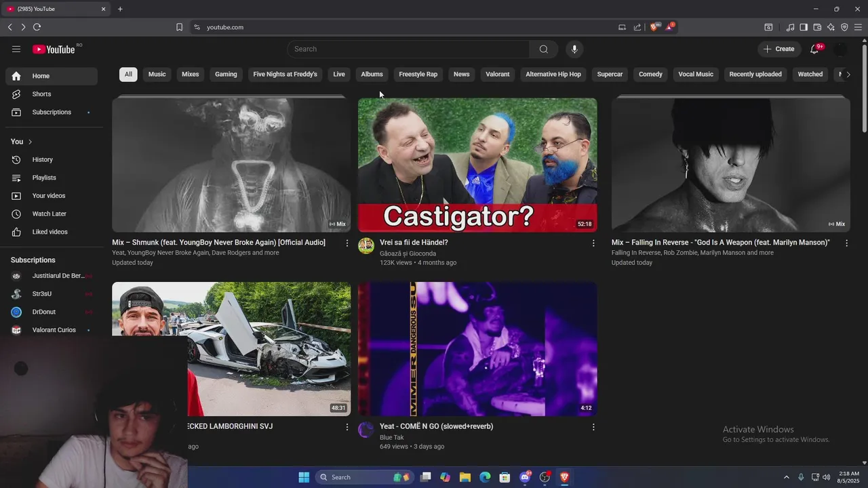Open Brave Playlist music note icon
Viewport: 868px width, 488px height.
click(790, 27)
